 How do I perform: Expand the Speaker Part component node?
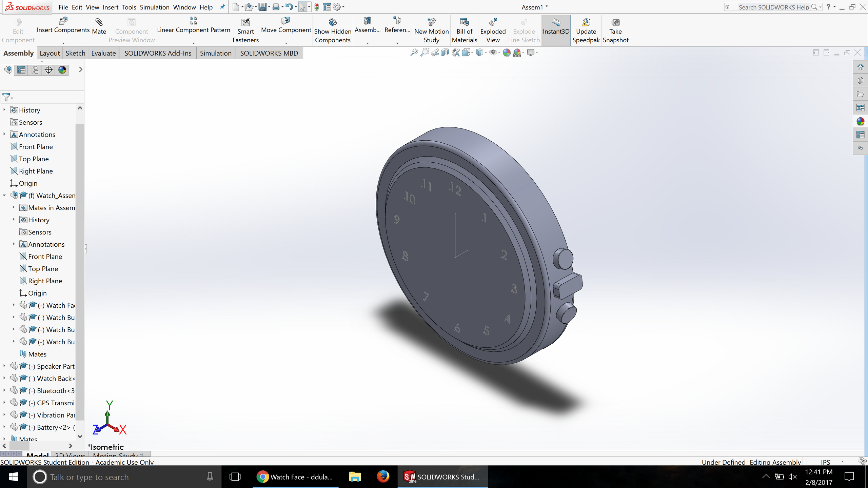tap(4, 366)
